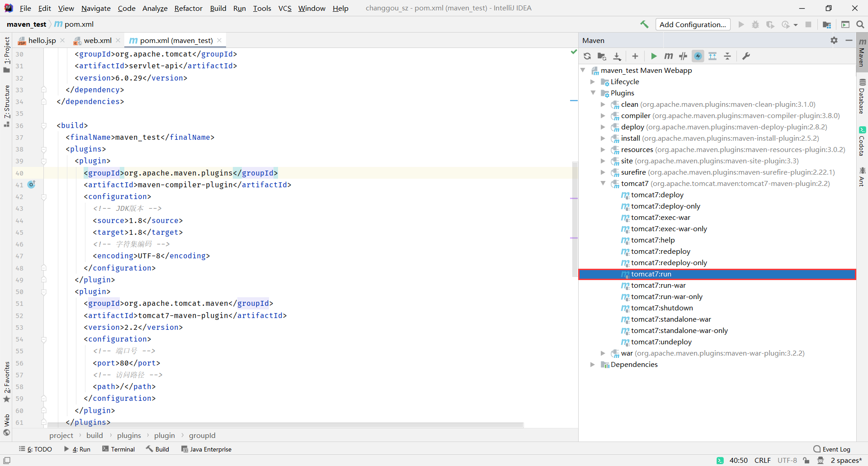Expand the war plugin node

(603, 353)
